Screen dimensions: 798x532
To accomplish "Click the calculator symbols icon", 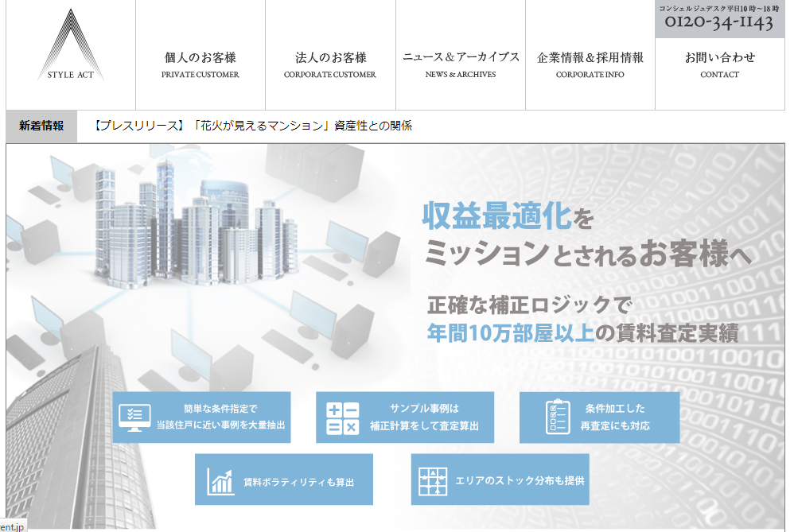I will pyautogui.click(x=342, y=418).
